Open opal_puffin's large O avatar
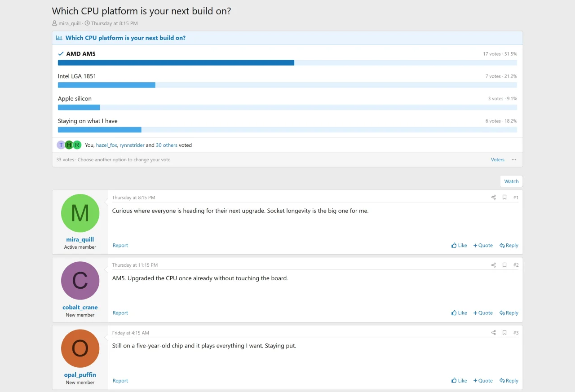 (x=80, y=348)
